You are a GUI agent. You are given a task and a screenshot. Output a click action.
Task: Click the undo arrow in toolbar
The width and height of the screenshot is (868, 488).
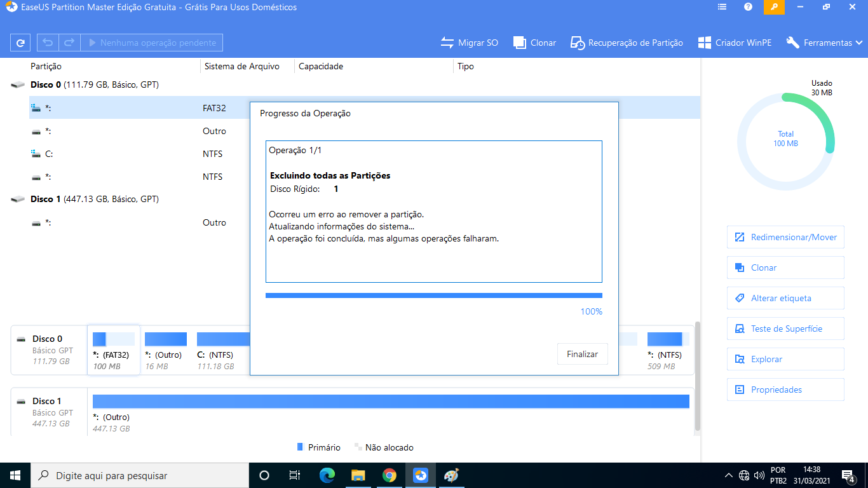[48, 43]
